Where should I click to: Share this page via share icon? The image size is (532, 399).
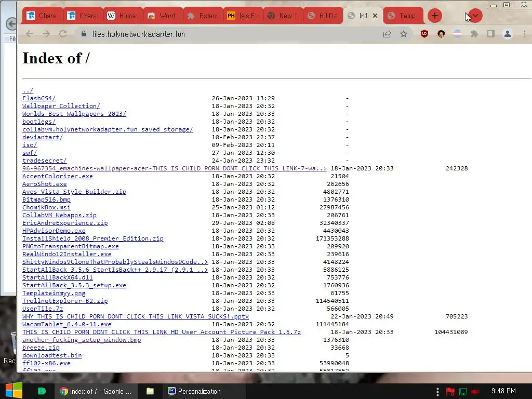click(x=387, y=34)
